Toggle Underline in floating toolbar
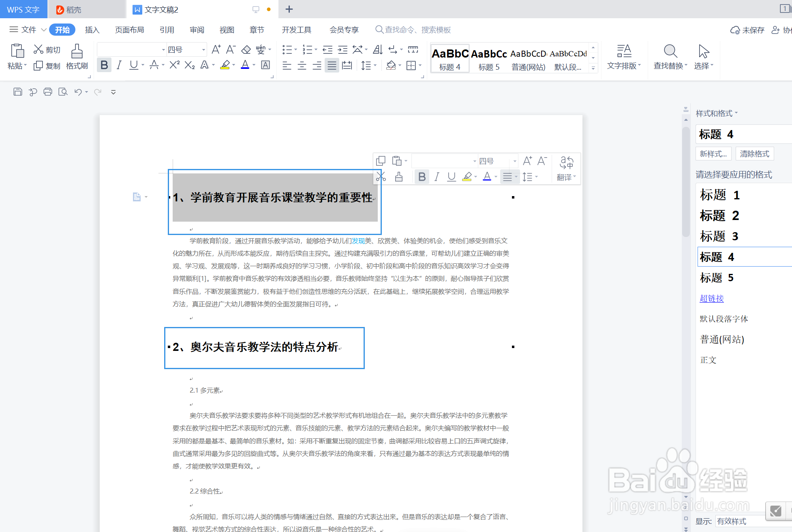Image resolution: width=792 pixels, height=532 pixels. (452, 177)
